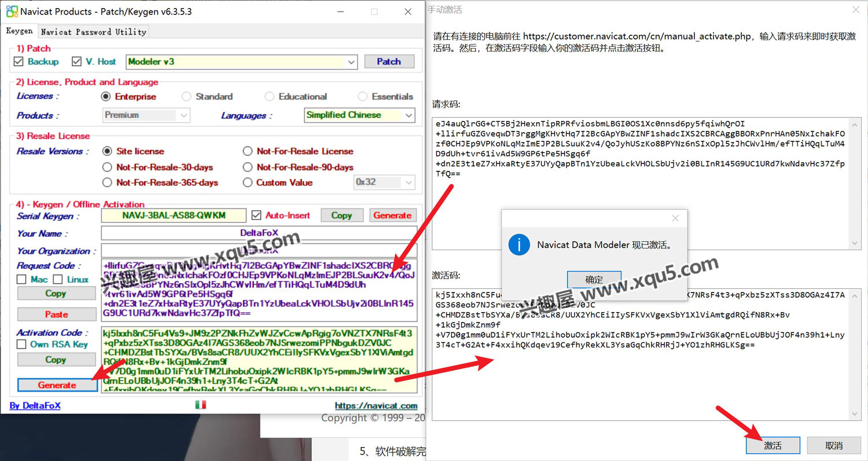Click the Serial Keygen field
The width and height of the screenshot is (868, 461).
tap(174, 215)
